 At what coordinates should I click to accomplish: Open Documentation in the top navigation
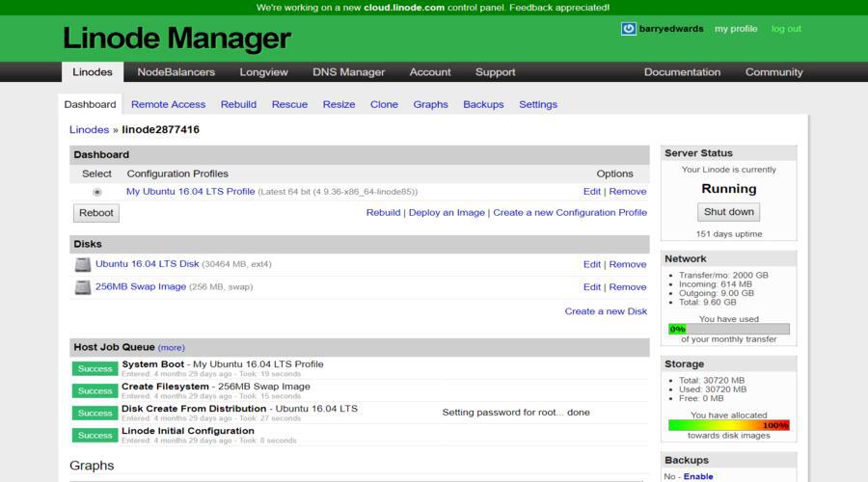[682, 72]
